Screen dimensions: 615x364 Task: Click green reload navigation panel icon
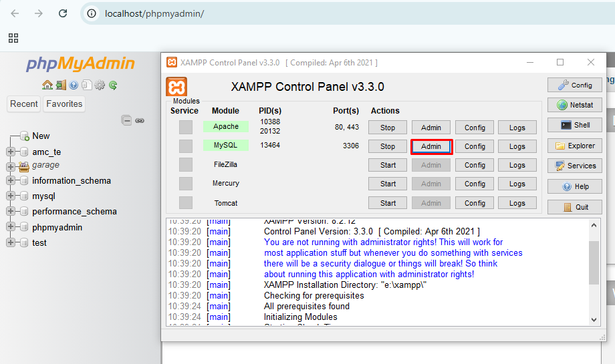(113, 85)
